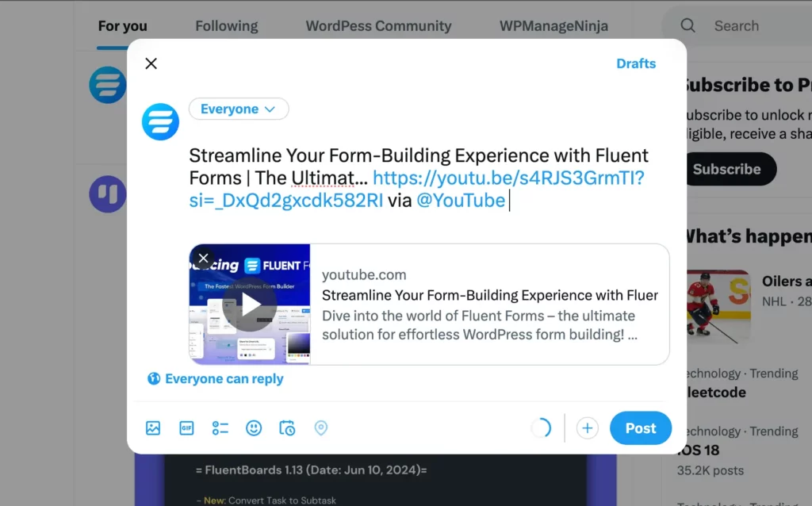Switch to the Following tab
Image resolution: width=812 pixels, height=506 pixels.
coord(226,25)
